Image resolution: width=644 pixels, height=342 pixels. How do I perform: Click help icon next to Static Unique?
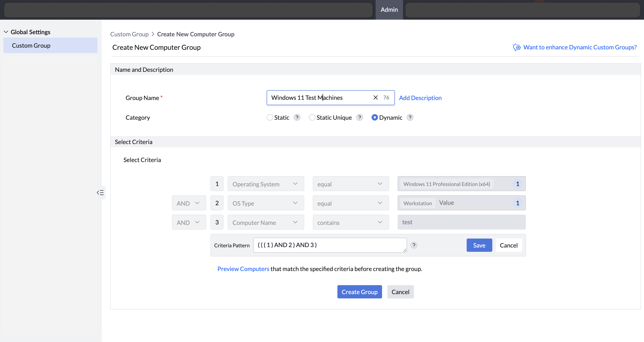359,117
